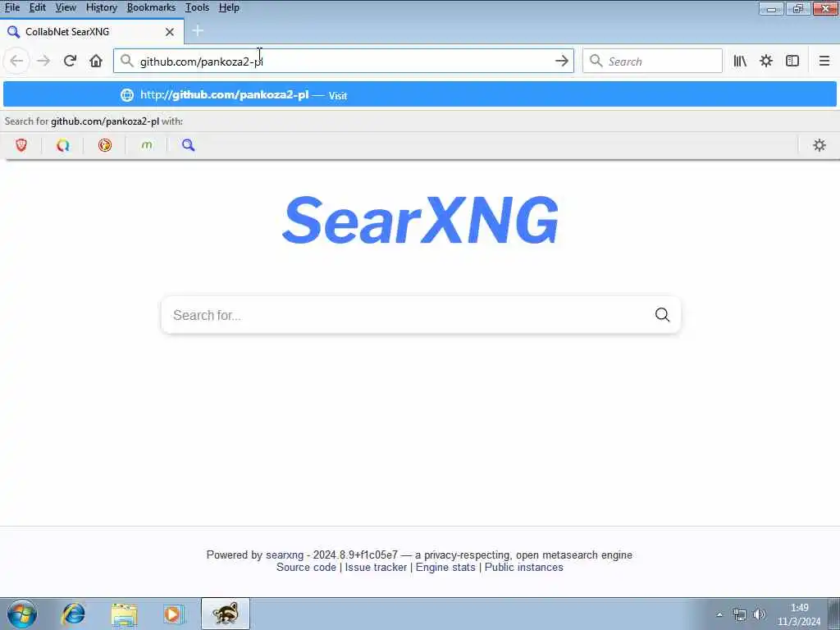Open Windows Media Player on taskbar

coord(173,614)
